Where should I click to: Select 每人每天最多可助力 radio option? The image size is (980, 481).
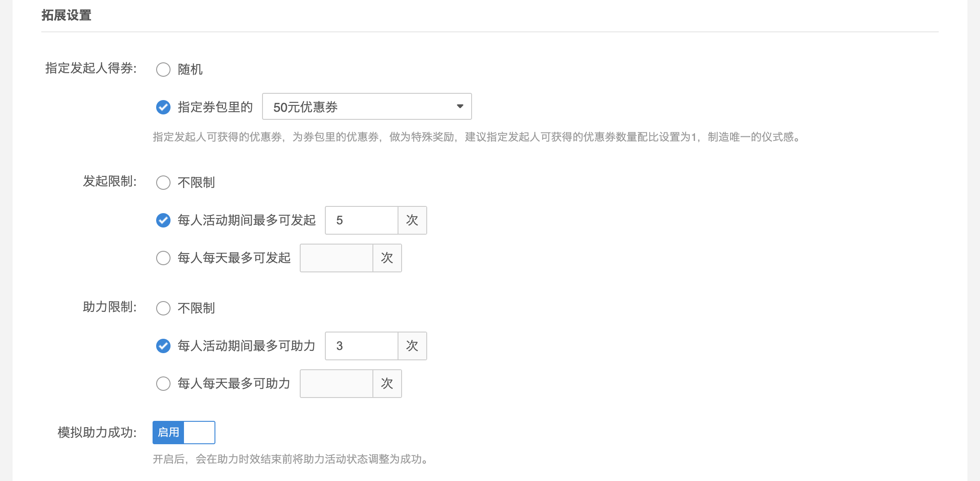tap(163, 384)
